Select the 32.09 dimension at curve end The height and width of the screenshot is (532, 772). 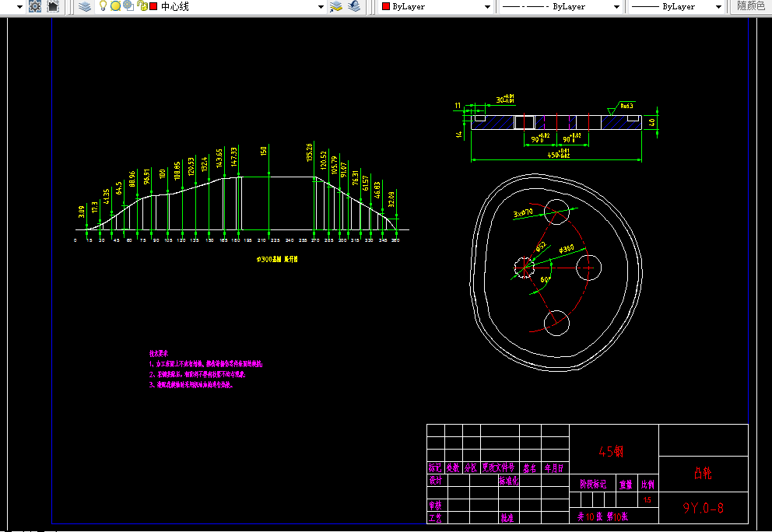coord(391,199)
